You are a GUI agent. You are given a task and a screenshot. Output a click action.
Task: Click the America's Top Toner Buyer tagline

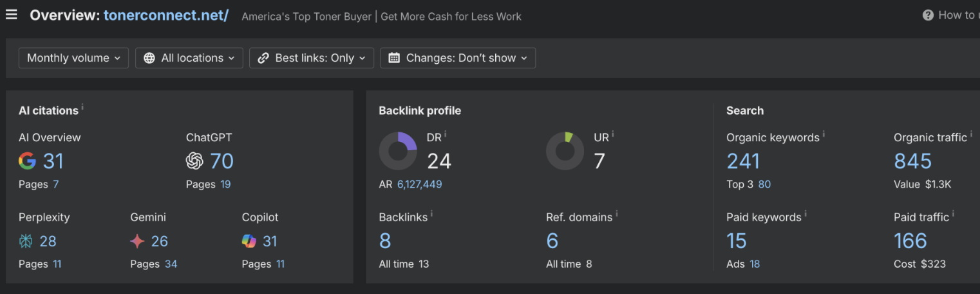(382, 17)
